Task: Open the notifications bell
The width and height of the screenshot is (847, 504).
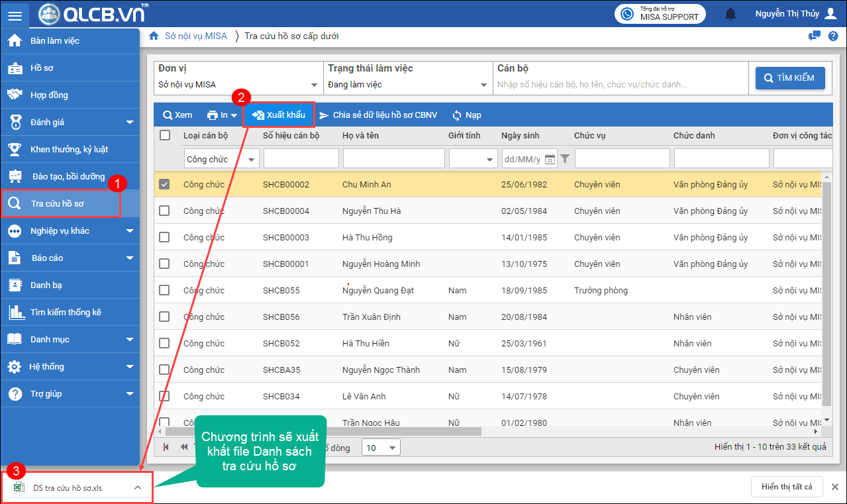Action: (730, 14)
